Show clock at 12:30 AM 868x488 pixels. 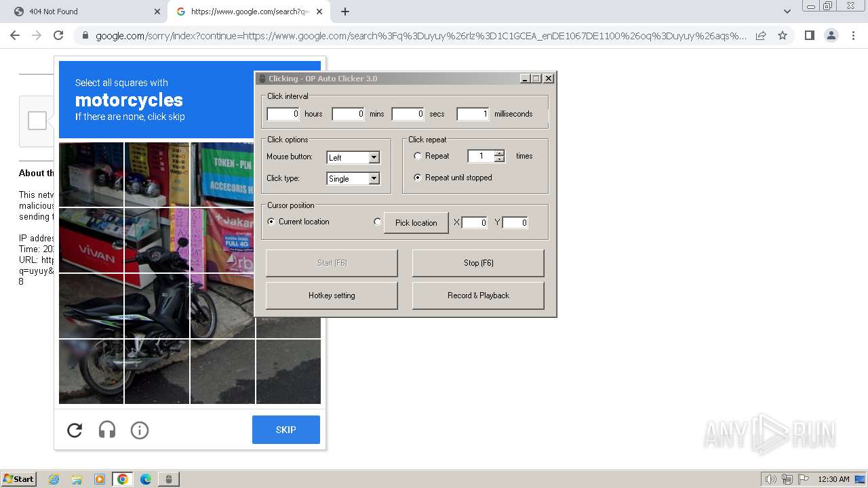[833, 479]
